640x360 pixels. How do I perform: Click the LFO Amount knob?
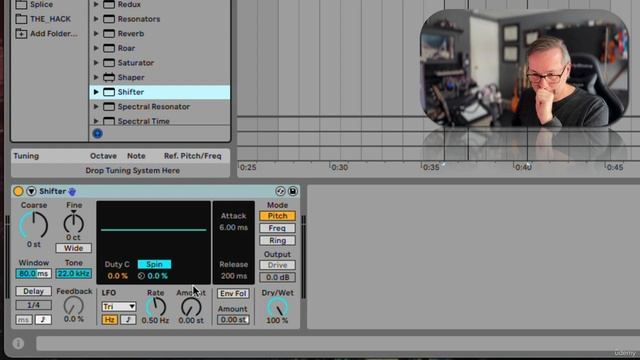191,307
